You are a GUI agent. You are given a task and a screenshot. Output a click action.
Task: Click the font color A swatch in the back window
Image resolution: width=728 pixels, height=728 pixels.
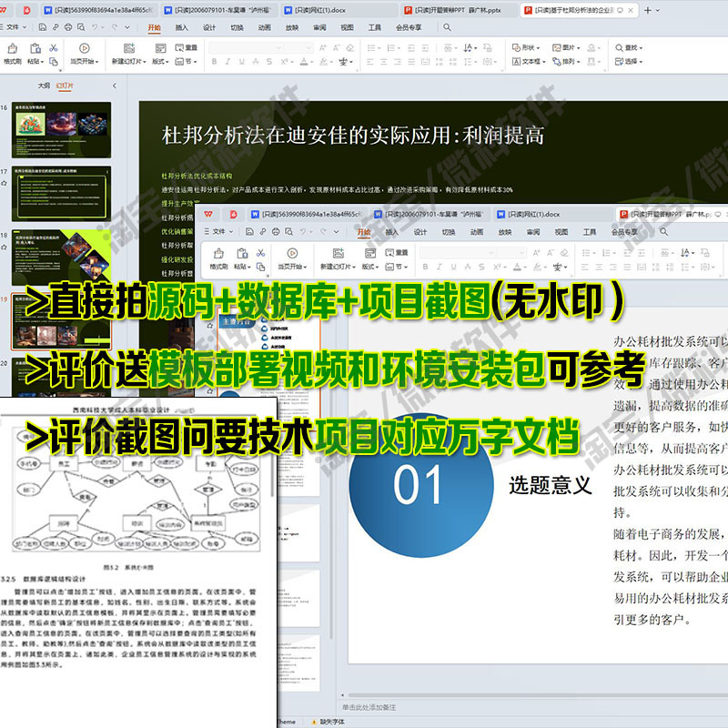pyautogui.click(x=304, y=61)
